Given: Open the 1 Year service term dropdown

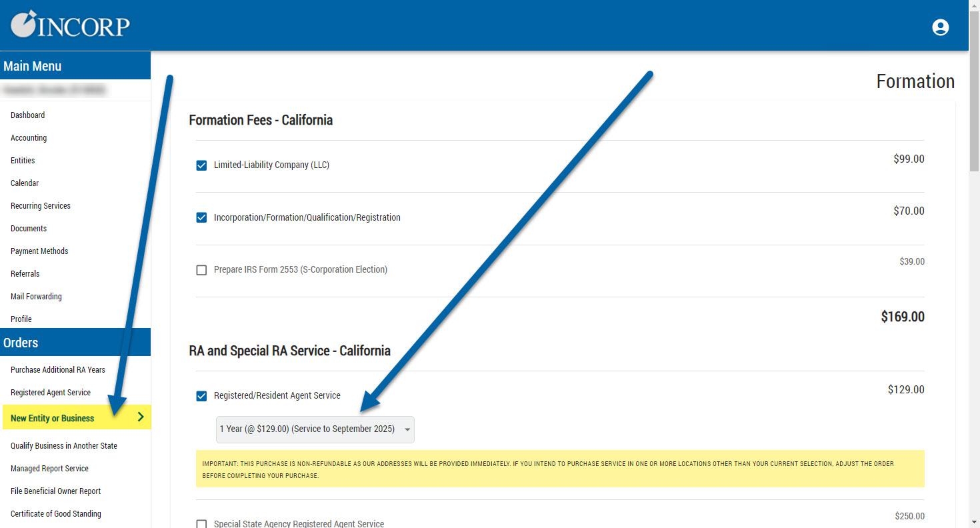Looking at the screenshot, I should coord(315,429).
